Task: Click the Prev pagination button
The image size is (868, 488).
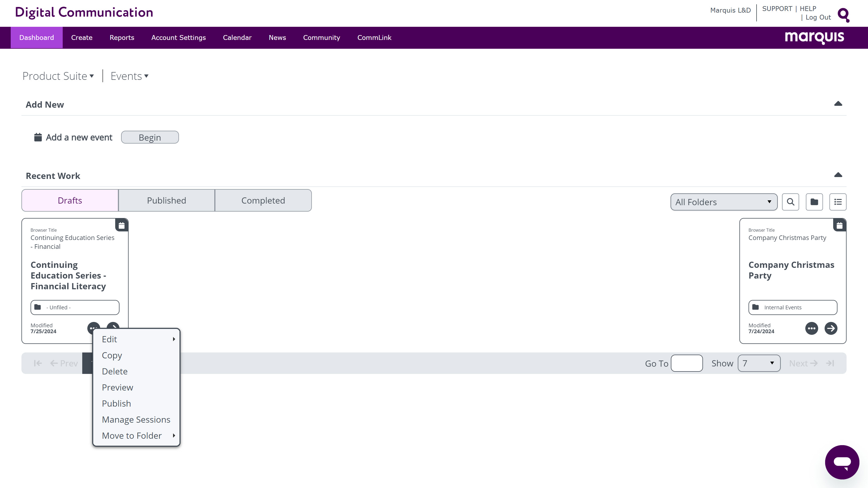Action: 64,363
